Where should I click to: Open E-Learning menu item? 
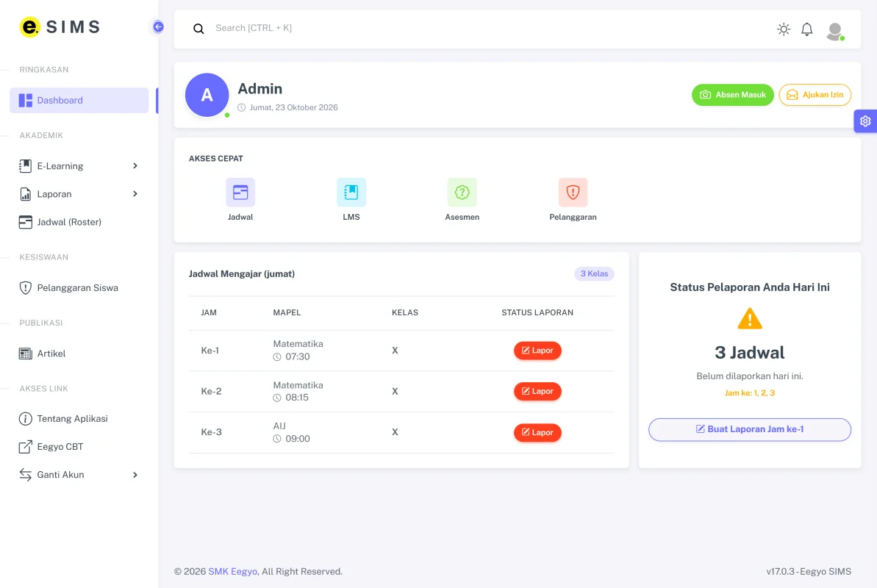click(79, 165)
